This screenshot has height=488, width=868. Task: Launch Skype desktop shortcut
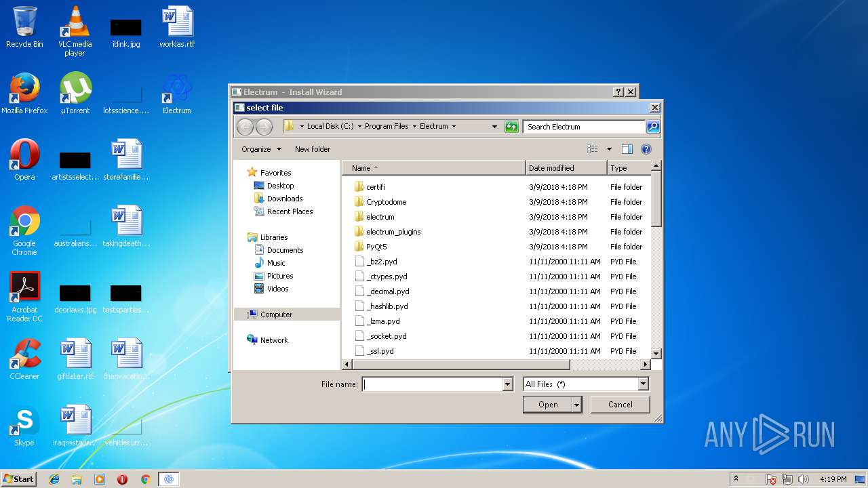24,426
